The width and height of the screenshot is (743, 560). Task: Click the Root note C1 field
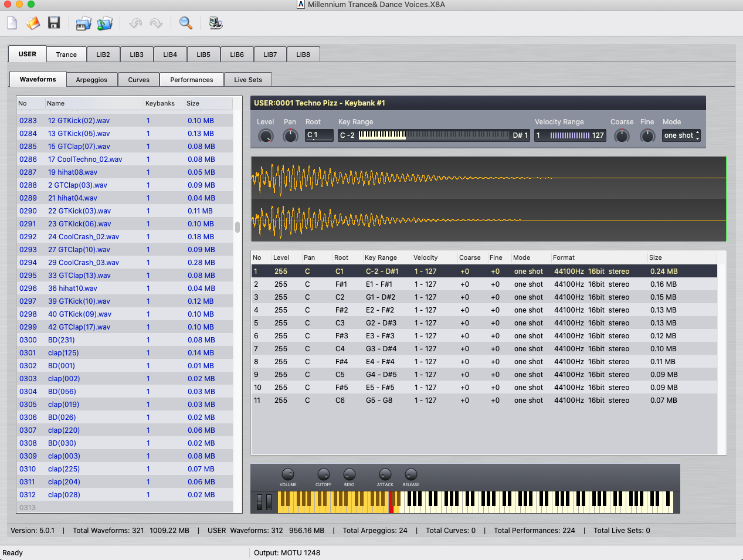[319, 135]
